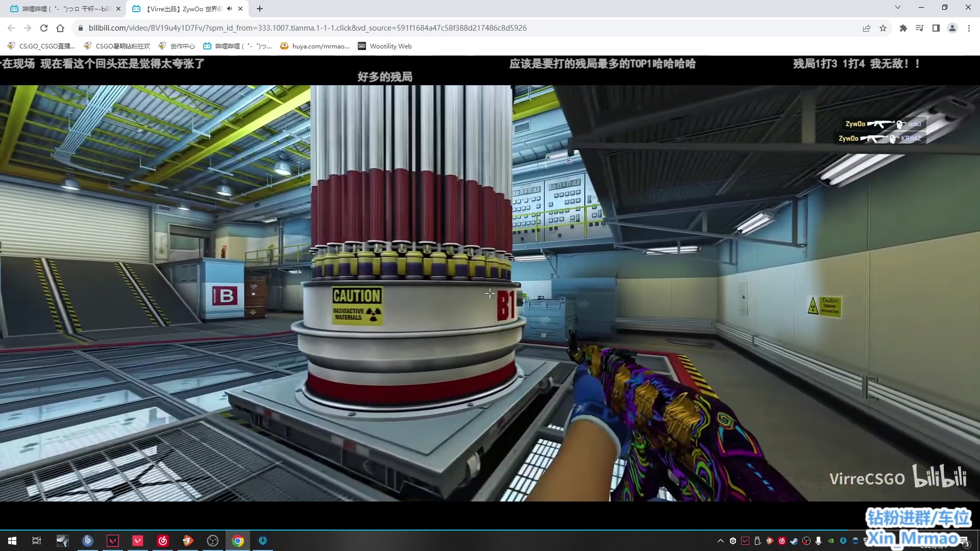980x551 pixels.
Task: Open the Chrome extensions menu
Action: [903, 28]
